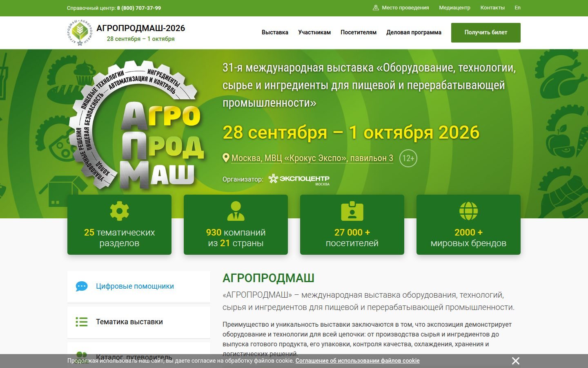Close the cookie consent banner
The width and height of the screenshot is (588, 368).
[x=516, y=361]
